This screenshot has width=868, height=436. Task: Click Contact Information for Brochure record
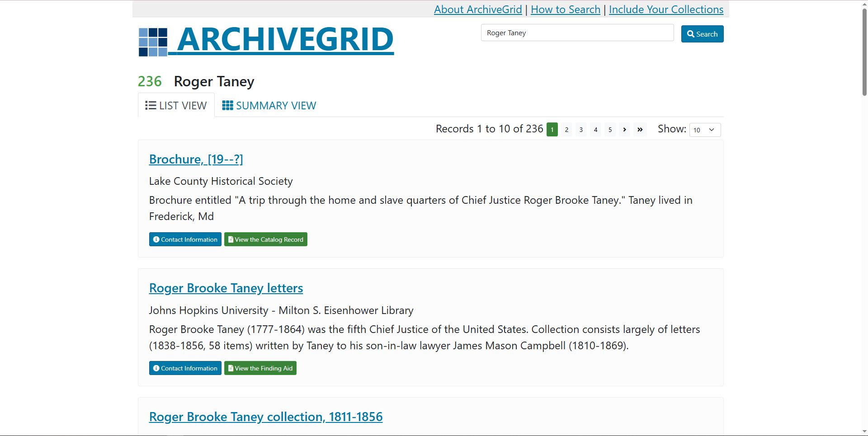[x=185, y=239]
